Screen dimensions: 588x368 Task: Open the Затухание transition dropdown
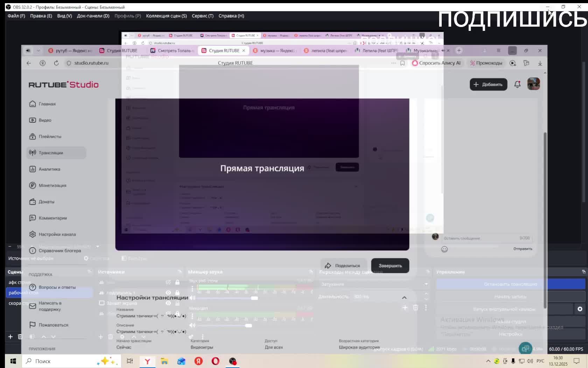click(x=426, y=284)
